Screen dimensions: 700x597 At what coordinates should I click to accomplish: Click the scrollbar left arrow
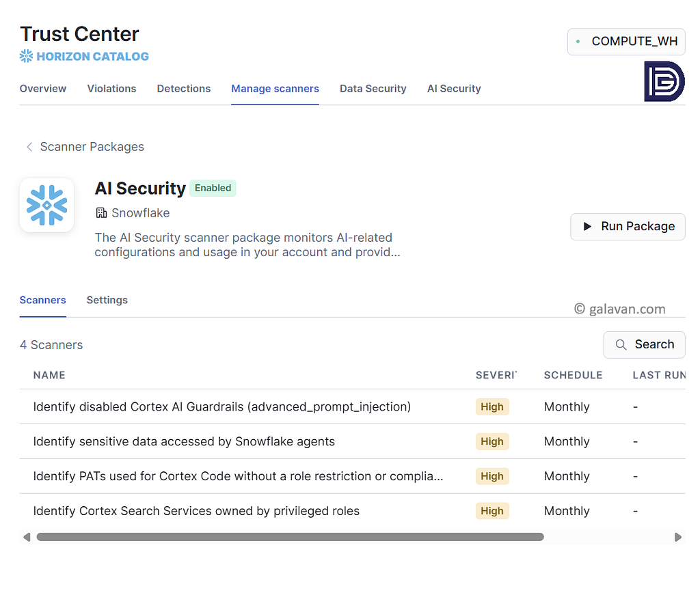click(x=27, y=537)
